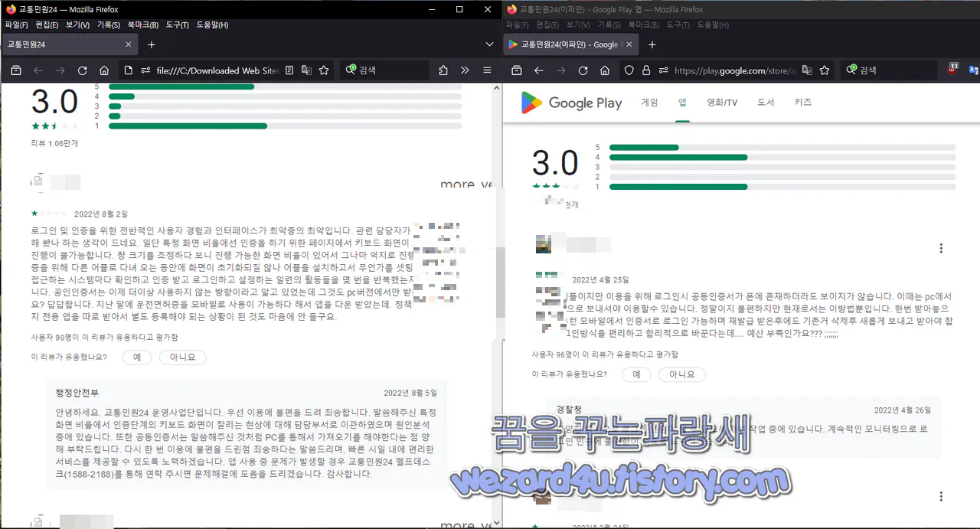This screenshot has height=529, width=980.
Task: Go forward in left Firefox window
Action: point(60,70)
